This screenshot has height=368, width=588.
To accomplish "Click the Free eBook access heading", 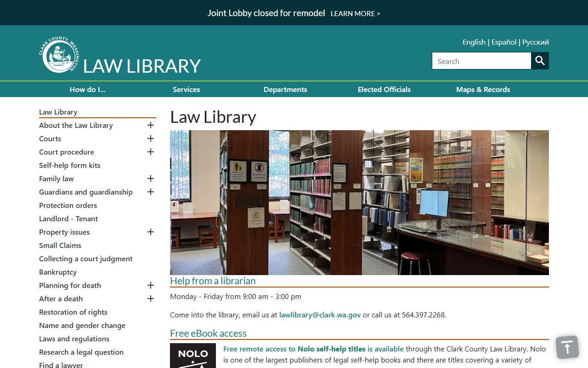I will tap(208, 333).
